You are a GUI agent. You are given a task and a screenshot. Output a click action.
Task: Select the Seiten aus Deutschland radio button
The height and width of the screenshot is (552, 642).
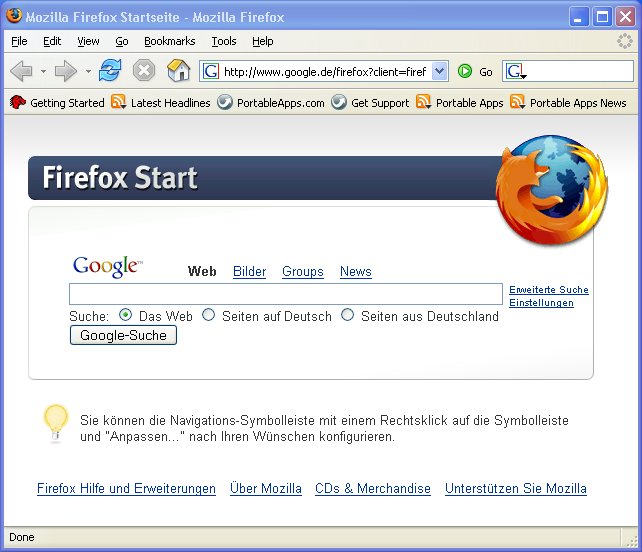pyautogui.click(x=348, y=315)
